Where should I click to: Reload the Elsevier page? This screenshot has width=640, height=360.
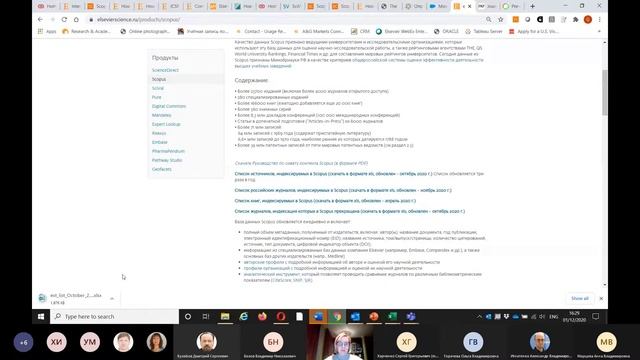click(64, 19)
